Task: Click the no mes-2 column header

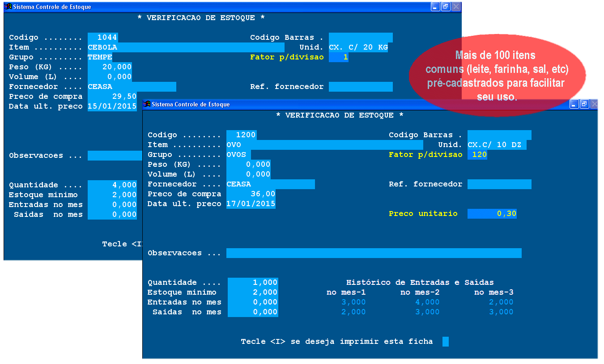Action: point(420,292)
